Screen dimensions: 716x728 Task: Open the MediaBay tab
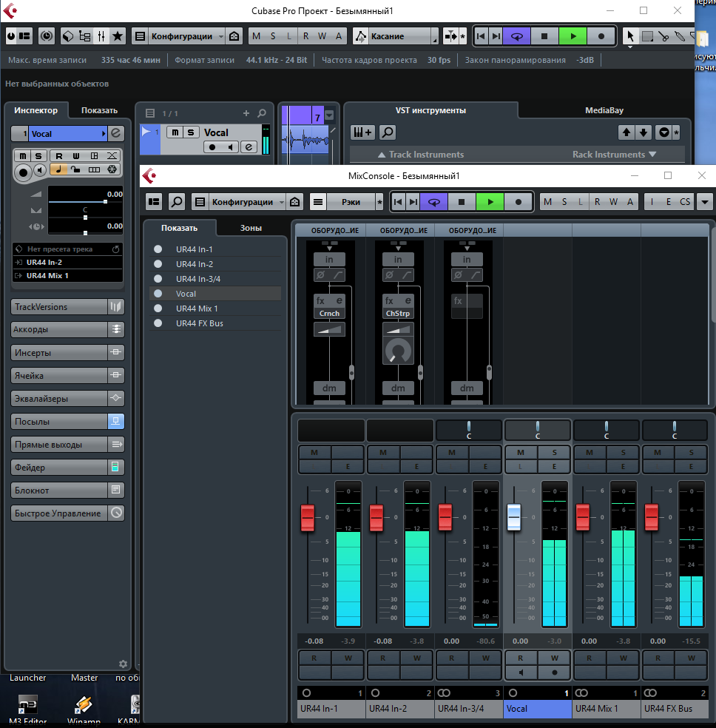tap(604, 110)
